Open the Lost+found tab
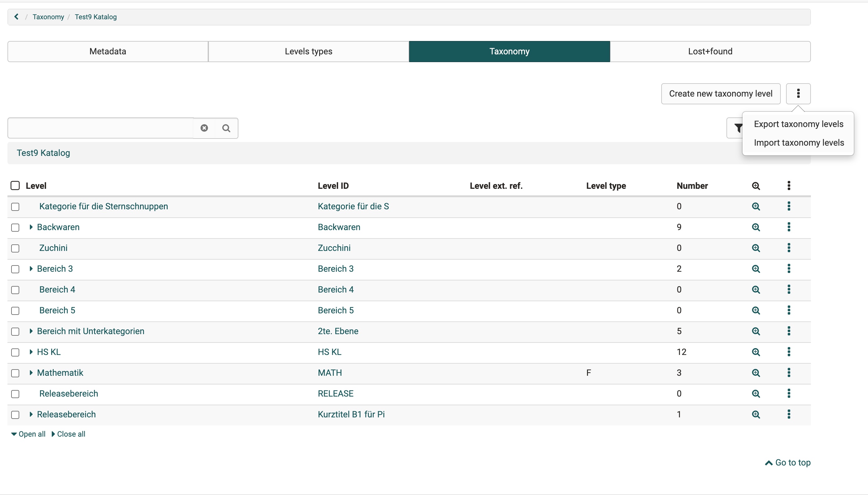 click(x=710, y=51)
